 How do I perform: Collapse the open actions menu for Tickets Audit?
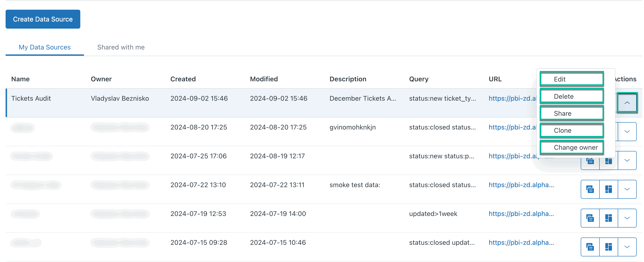pyautogui.click(x=627, y=103)
